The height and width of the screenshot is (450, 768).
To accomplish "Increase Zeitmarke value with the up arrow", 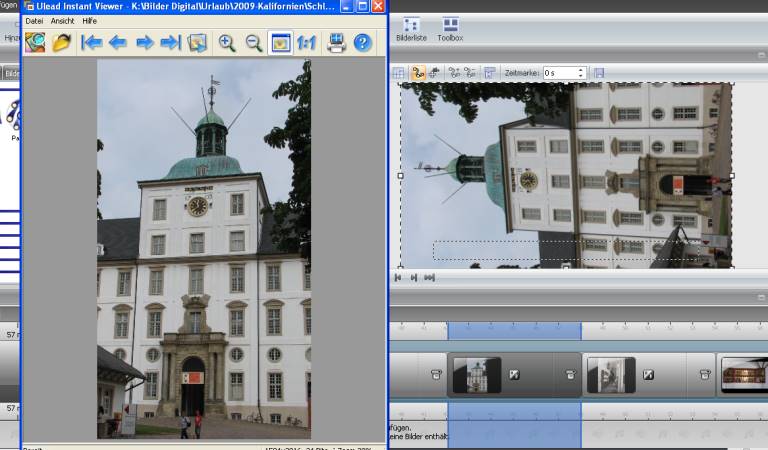I will (581, 70).
